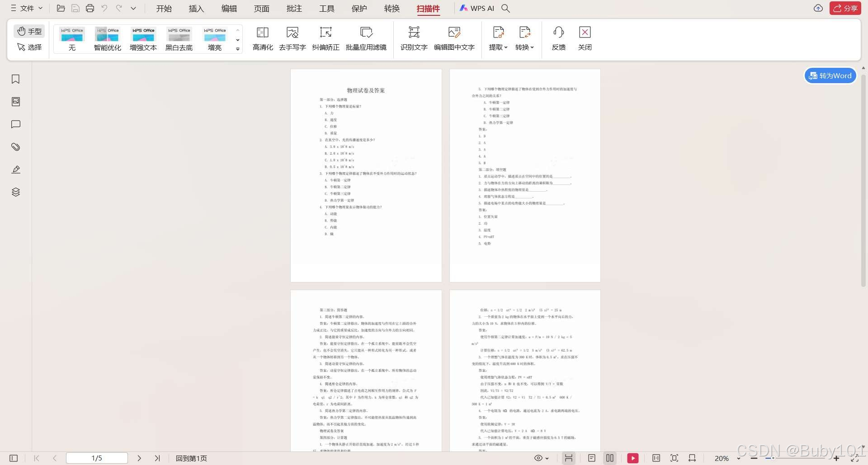Viewport: 868px width, 465px height.
Task: Open the comments panel icon
Action: [16, 124]
